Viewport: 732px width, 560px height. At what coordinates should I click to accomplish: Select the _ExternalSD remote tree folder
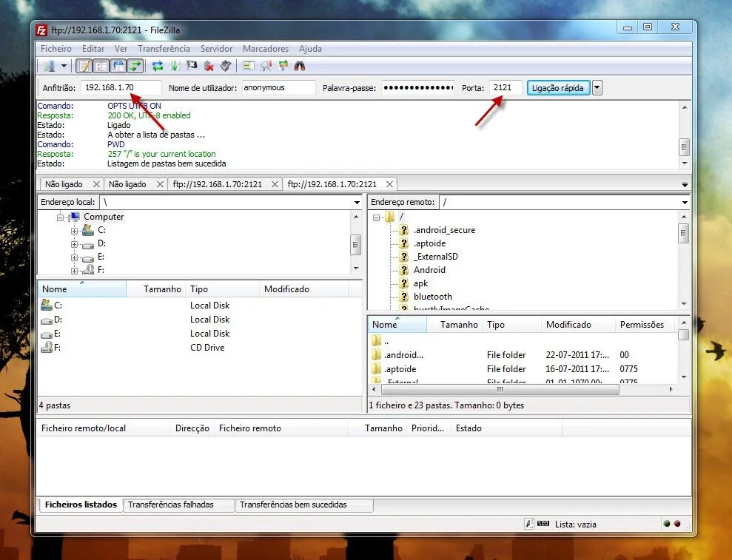coord(435,257)
